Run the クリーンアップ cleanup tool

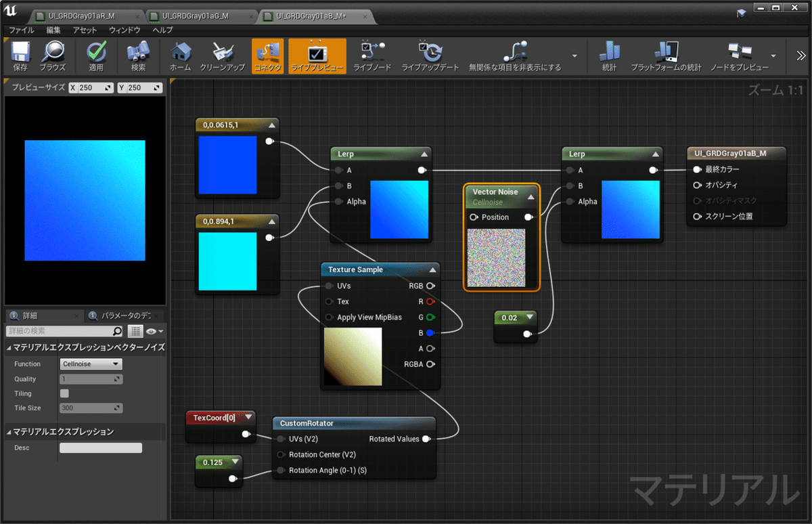coord(222,52)
